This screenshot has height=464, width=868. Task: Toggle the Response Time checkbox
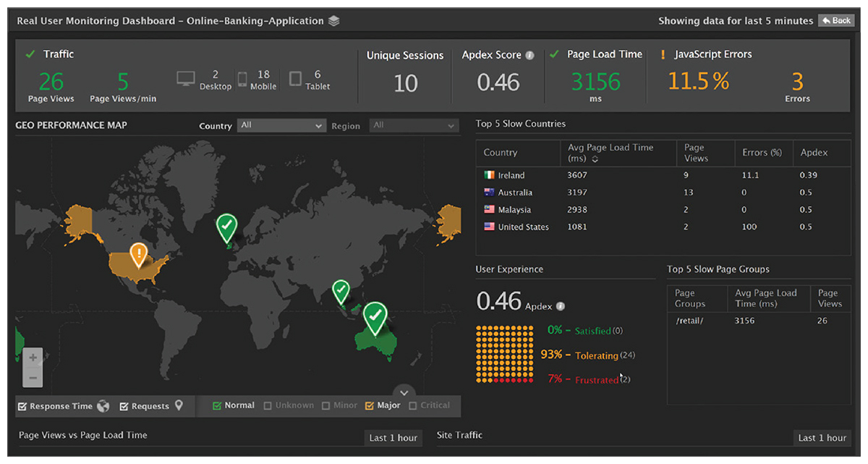point(22,407)
